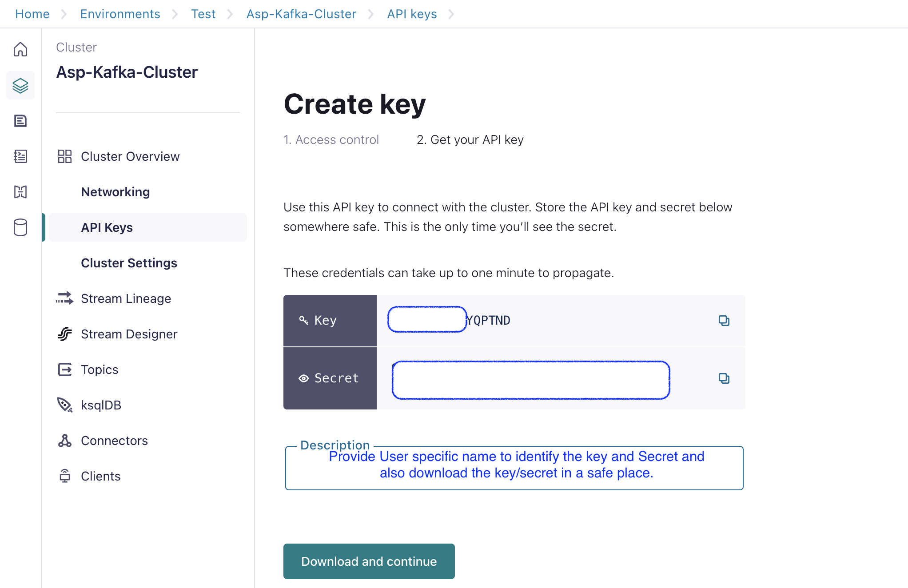Viewport: 908px width, 588px height.
Task: Click the Environments breadcrumb link
Action: click(x=120, y=14)
